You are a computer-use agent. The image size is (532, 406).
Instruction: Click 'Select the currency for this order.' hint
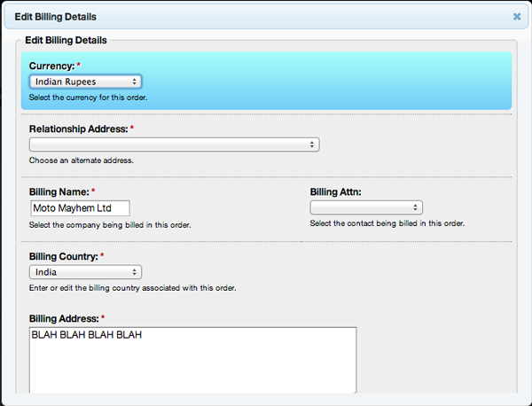point(88,98)
